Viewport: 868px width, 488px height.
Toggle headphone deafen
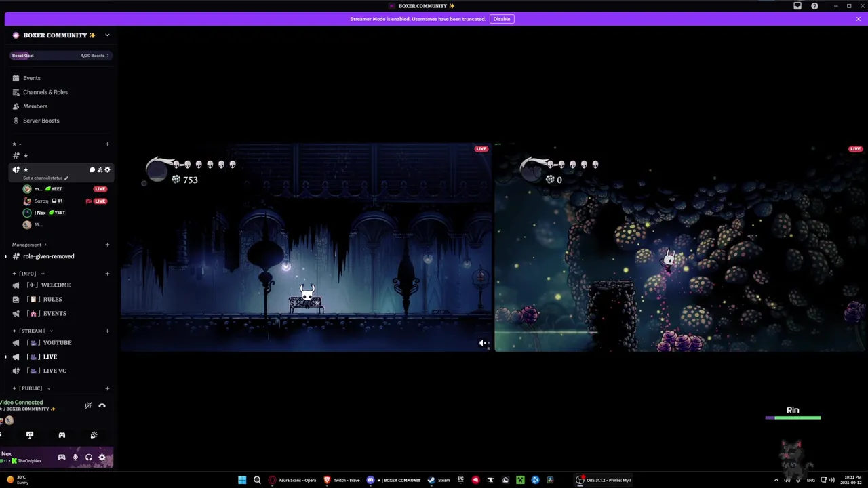tap(88, 457)
